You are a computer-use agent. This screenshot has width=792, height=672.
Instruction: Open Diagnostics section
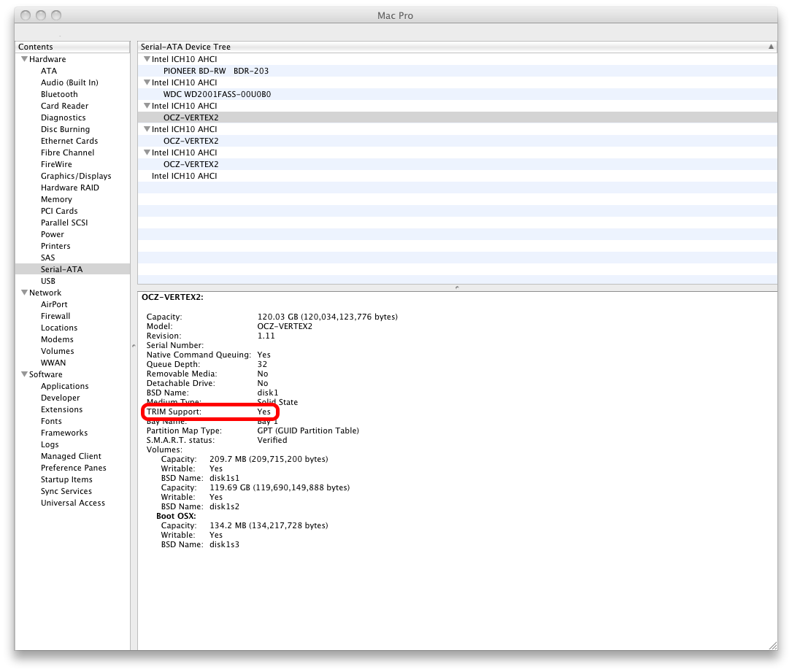pos(63,117)
